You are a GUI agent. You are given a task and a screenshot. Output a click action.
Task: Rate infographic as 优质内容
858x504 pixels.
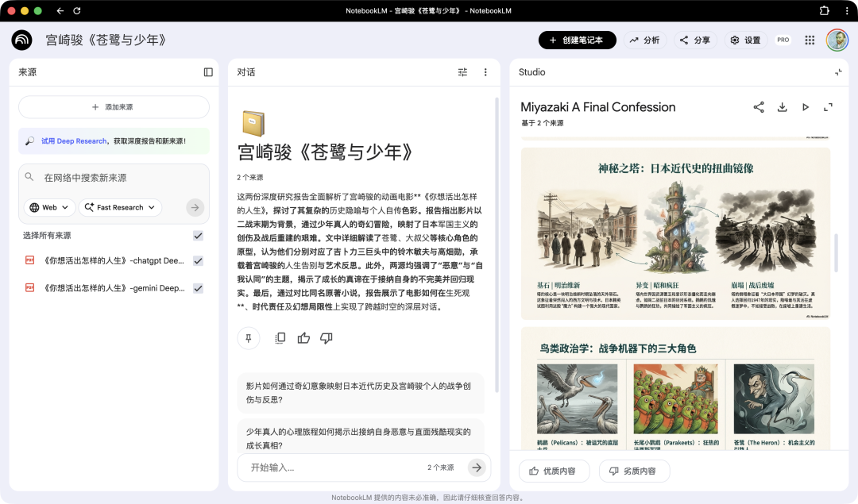(x=554, y=471)
